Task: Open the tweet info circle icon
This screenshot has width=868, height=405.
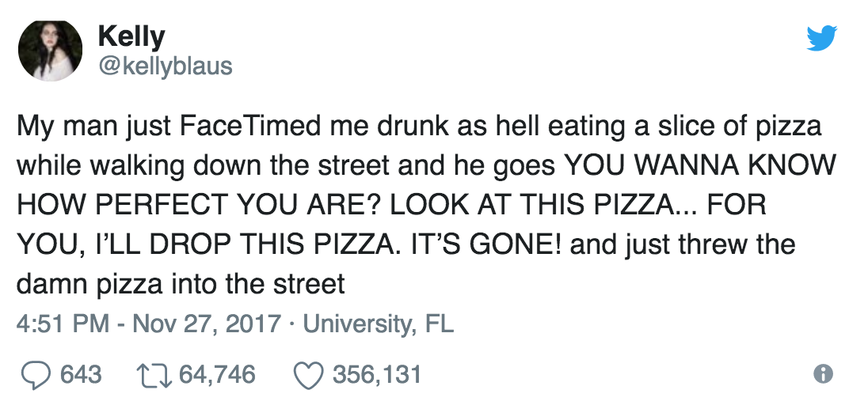Action: (x=824, y=374)
